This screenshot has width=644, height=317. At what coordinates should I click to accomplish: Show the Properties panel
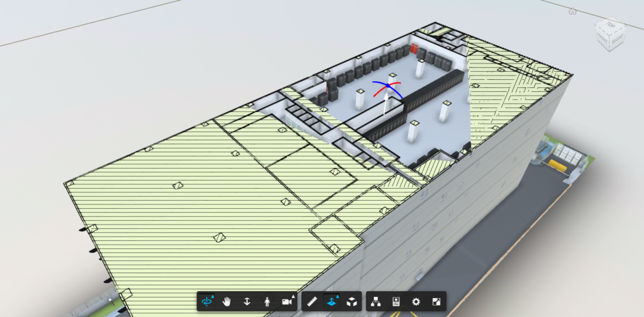[396, 302]
